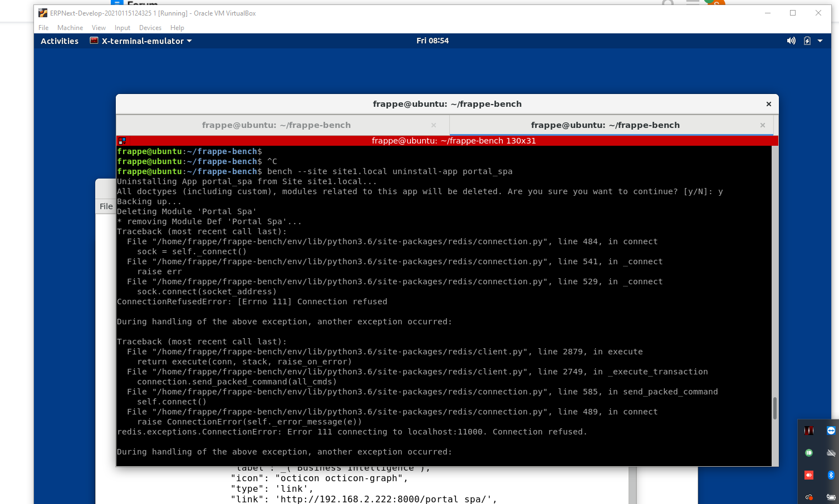839x504 pixels.
Task: Click the X-terminal-emulator icon in top bar
Action: [x=94, y=41]
